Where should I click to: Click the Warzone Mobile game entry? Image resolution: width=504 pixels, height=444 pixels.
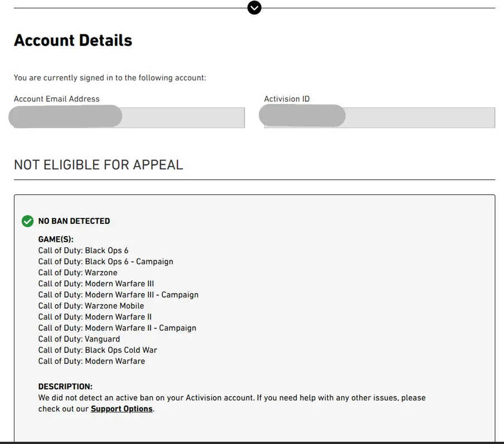click(x=91, y=306)
